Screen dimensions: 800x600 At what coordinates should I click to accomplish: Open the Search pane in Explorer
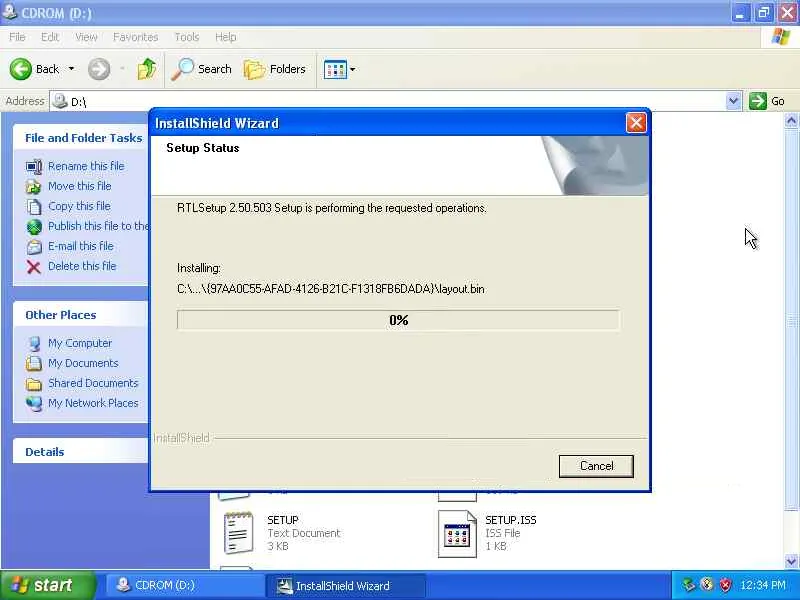[202, 69]
